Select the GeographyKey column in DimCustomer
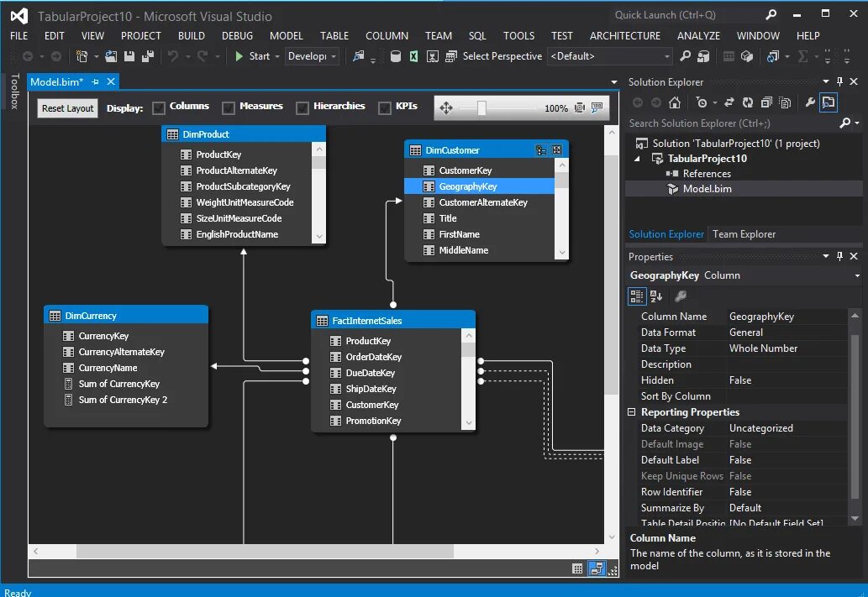868x597 pixels. tap(480, 186)
